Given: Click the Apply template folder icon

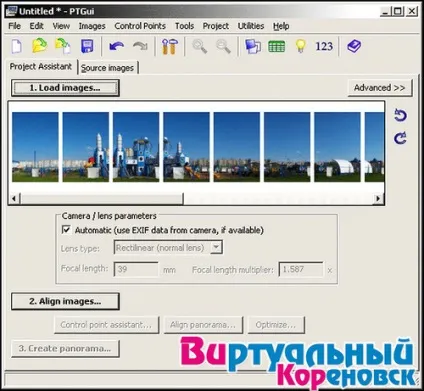Looking at the screenshot, I should point(63,46).
